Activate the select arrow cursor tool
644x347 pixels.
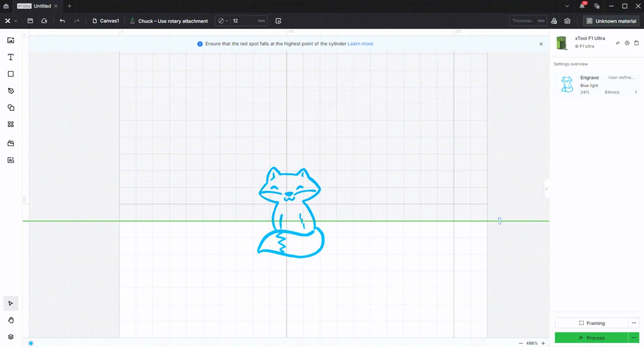point(11,303)
